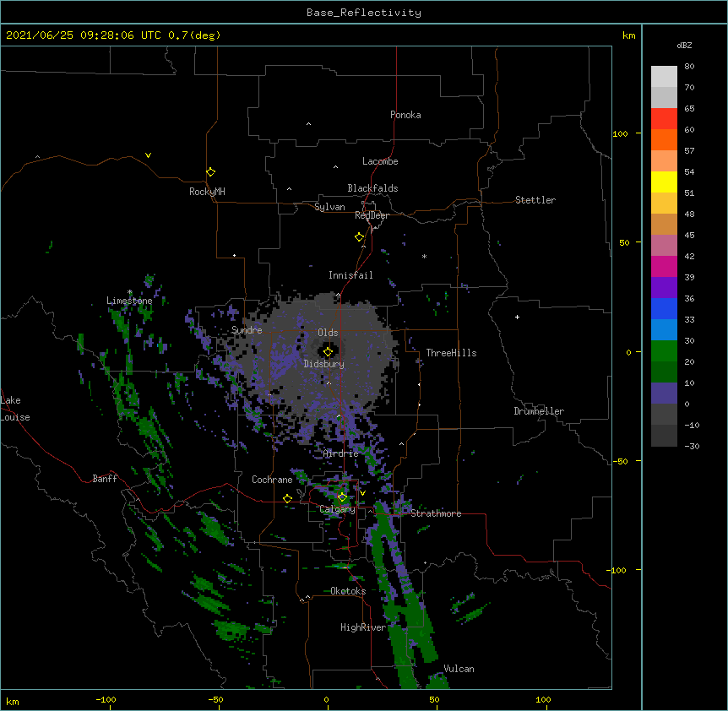728x711 pixels.
Task: Select the bright yellow 54 dBZ swatch
Action: [664, 182]
